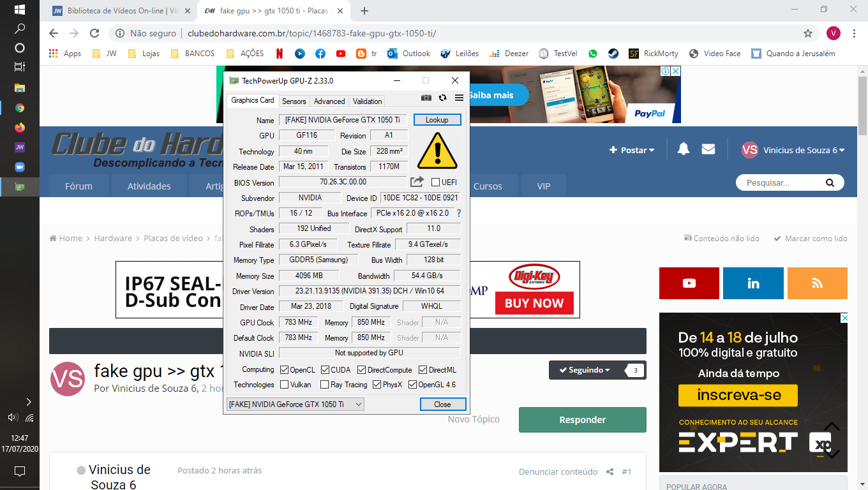Click the notifications bell on Clube do Hardware

click(684, 149)
